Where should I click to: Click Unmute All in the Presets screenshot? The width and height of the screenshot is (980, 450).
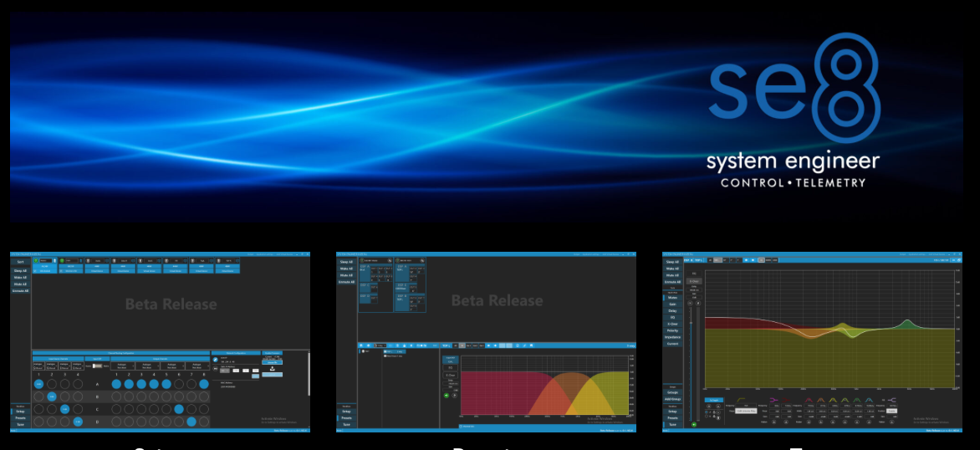(346, 282)
